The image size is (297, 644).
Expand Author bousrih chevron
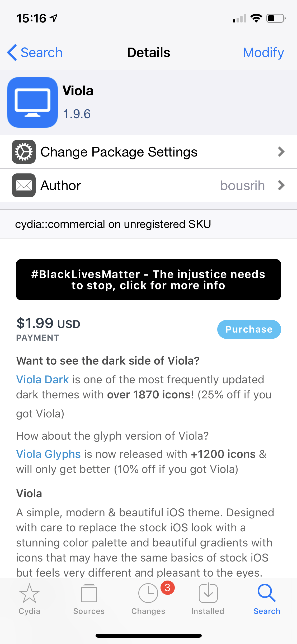click(281, 185)
